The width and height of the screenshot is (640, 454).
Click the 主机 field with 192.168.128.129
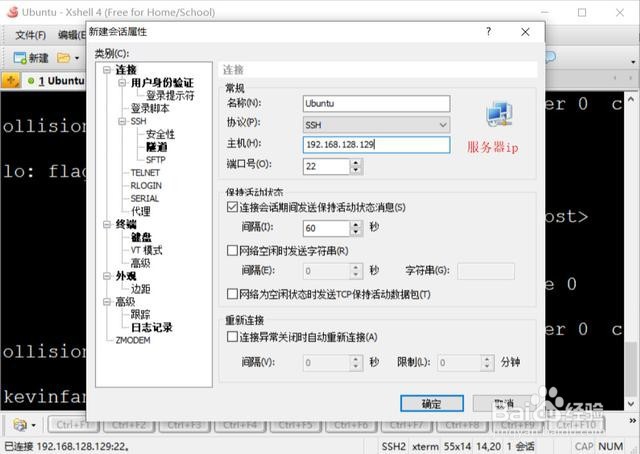[376, 145]
